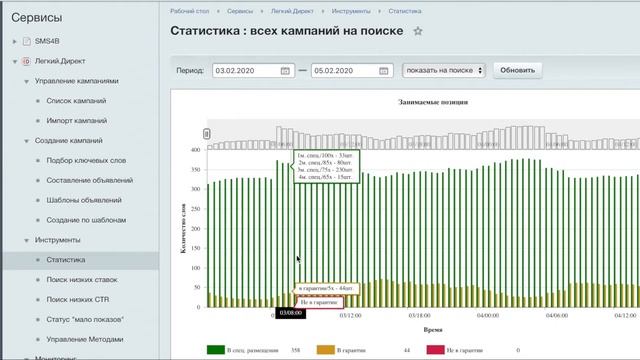Click the SMS4B sidebar label

point(47,41)
